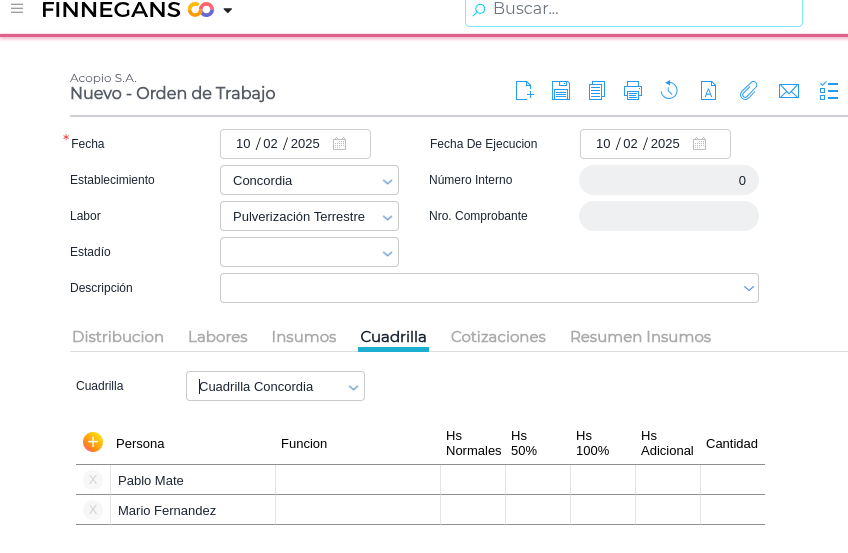Open the Cuadrilla Concordia dropdown
Viewport: 848px width, 553px height.
coord(353,387)
